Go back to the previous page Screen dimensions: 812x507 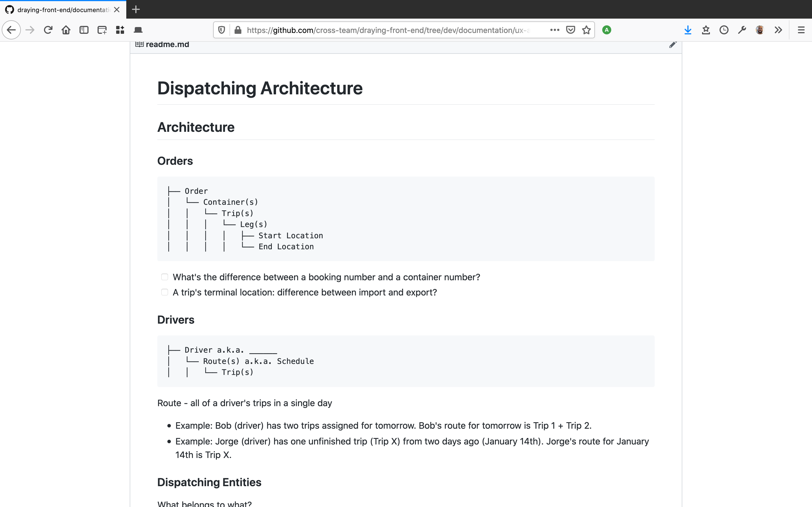tap(11, 30)
